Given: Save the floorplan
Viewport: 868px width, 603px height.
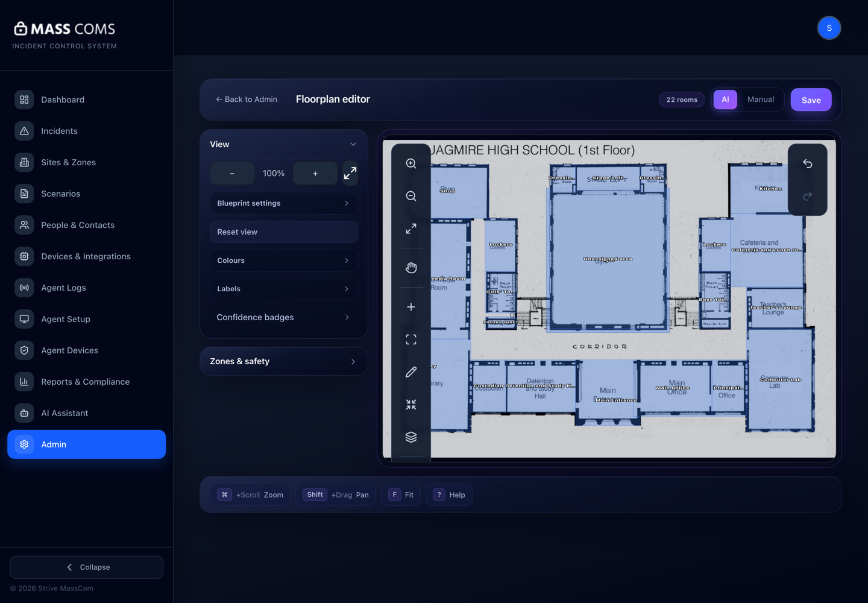Looking at the screenshot, I should pos(811,100).
